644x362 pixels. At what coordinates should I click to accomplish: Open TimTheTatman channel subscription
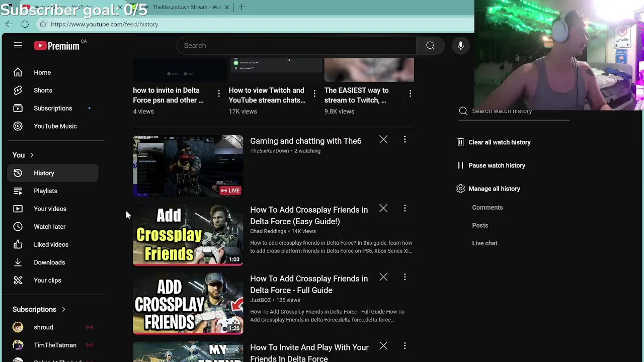tap(53, 345)
